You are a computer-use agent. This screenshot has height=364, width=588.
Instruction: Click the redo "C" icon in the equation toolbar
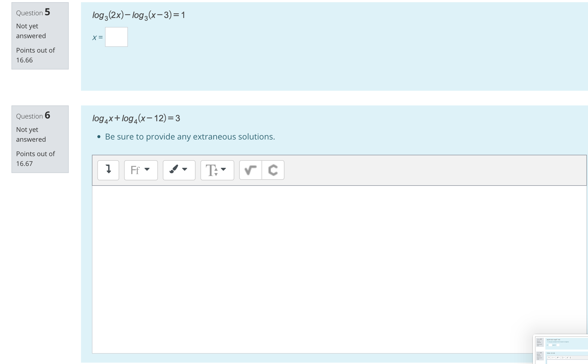coord(274,170)
